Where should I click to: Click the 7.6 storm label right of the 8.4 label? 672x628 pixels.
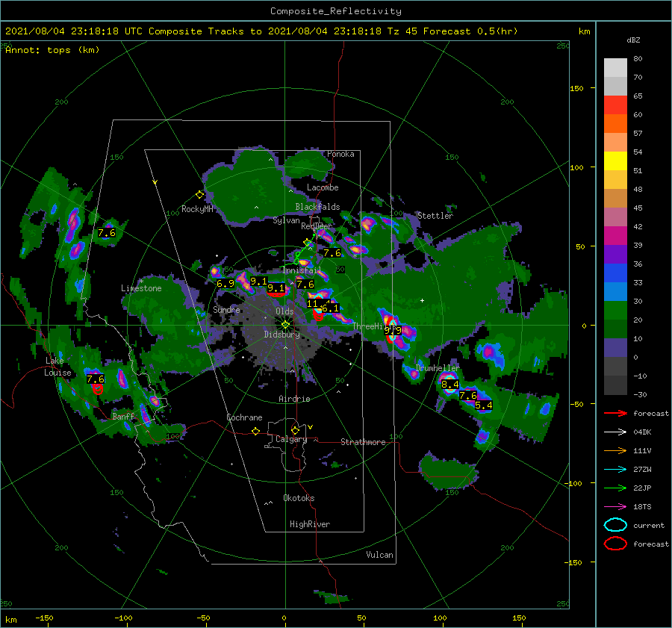tap(468, 395)
